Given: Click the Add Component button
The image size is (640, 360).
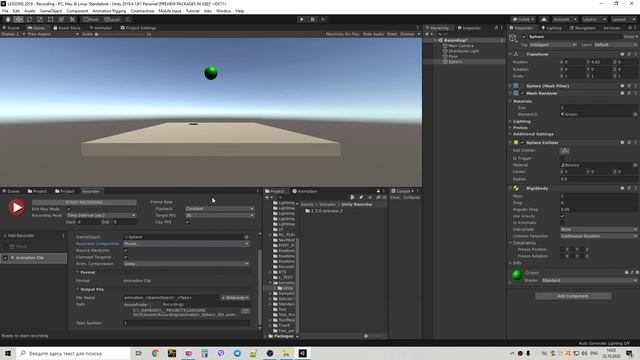Looking at the screenshot, I should click(573, 296).
